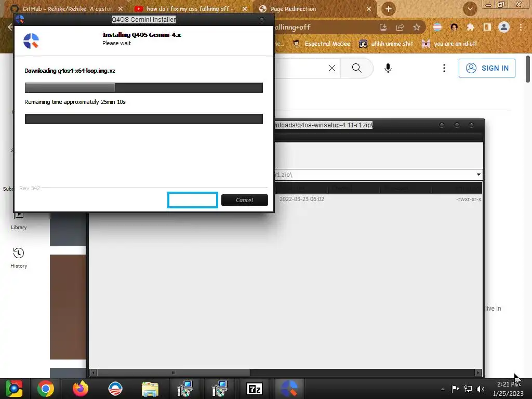Viewport: 532px width, 399px height.
Task: Click the 1/25/2023 taskbar date
Action: [508, 394]
